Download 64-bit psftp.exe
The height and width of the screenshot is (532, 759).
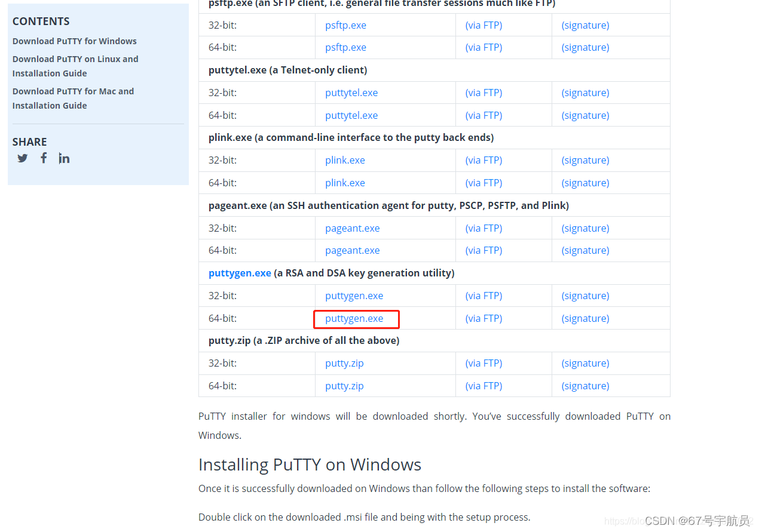pos(345,47)
